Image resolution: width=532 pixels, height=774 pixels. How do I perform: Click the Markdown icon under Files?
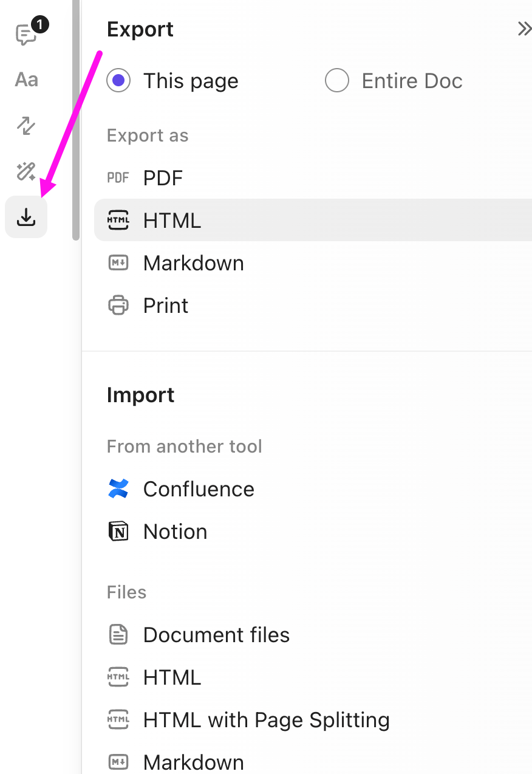pyautogui.click(x=118, y=762)
